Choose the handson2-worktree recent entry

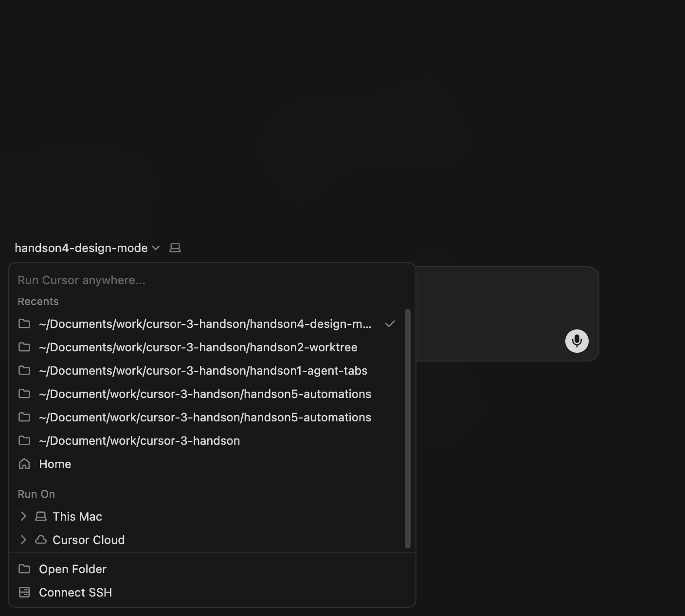198,347
